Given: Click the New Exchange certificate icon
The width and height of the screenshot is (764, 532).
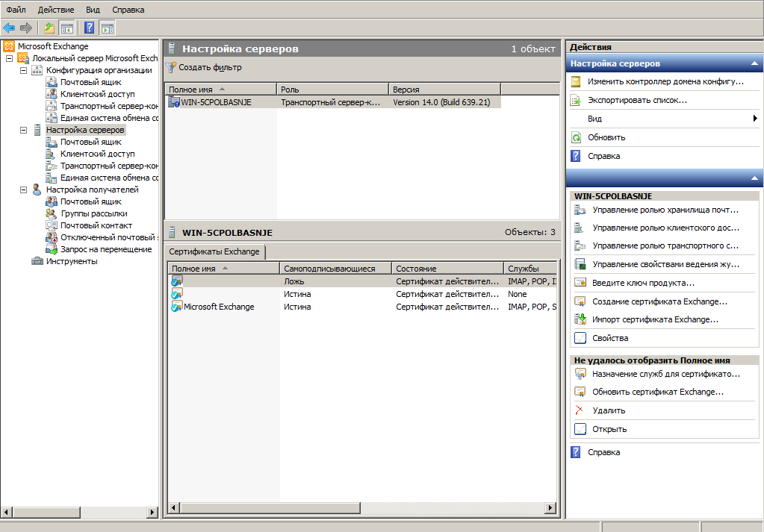Looking at the screenshot, I should coord(580,301).
